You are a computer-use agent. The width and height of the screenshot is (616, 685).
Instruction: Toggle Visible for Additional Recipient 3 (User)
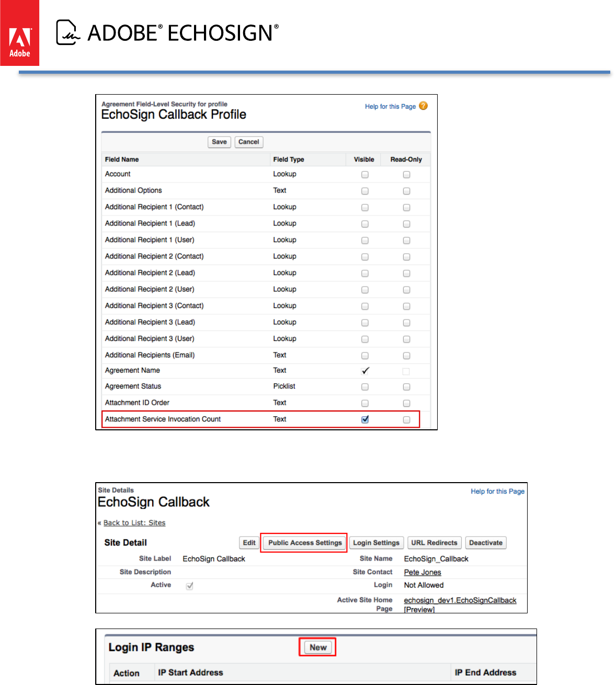point(365,339)
